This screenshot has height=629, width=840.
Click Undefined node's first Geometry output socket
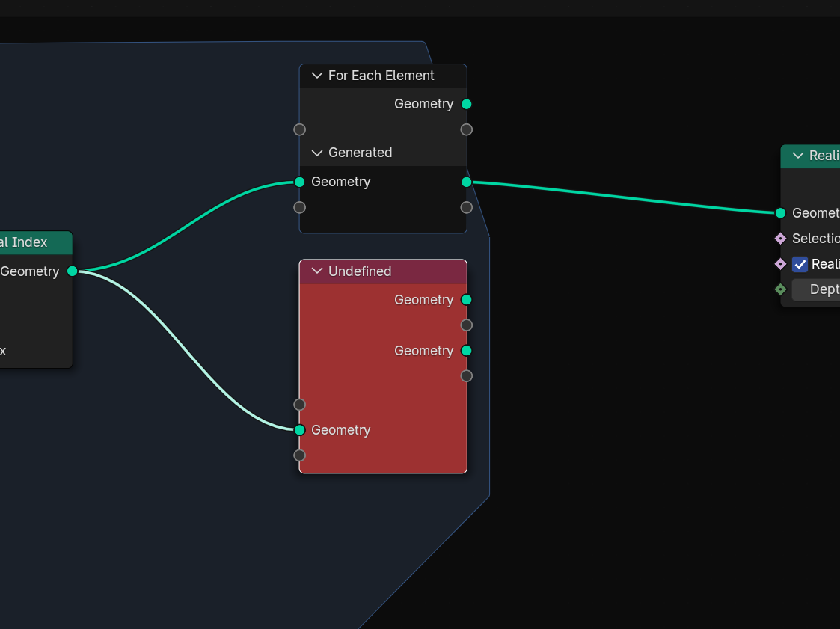point(467,299)
